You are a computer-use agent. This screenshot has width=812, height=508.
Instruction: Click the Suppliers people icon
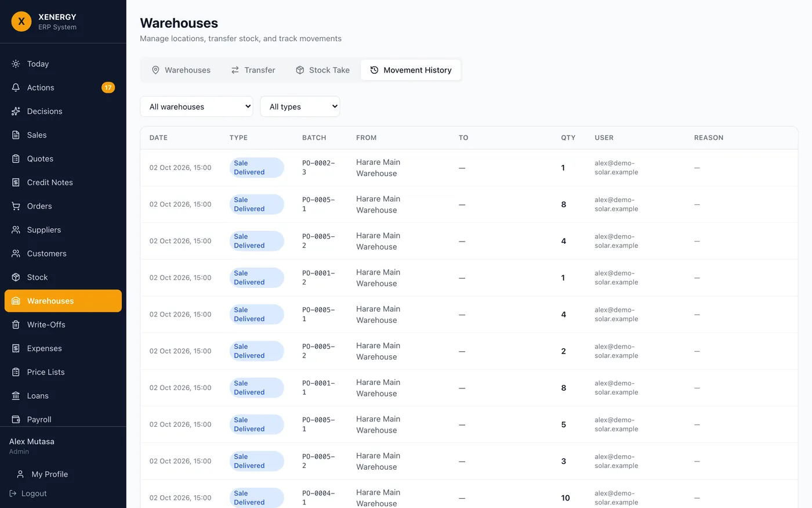[x=16, y=230]
